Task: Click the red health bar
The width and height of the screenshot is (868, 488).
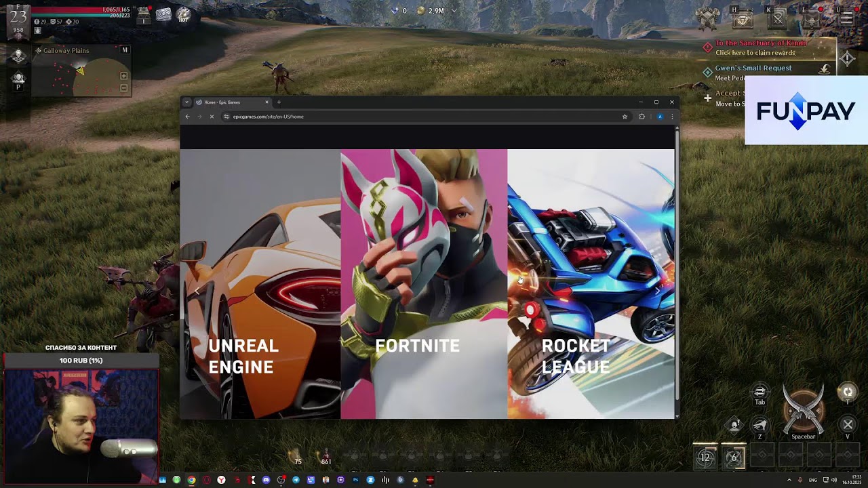Action: (x=81, y=10)
